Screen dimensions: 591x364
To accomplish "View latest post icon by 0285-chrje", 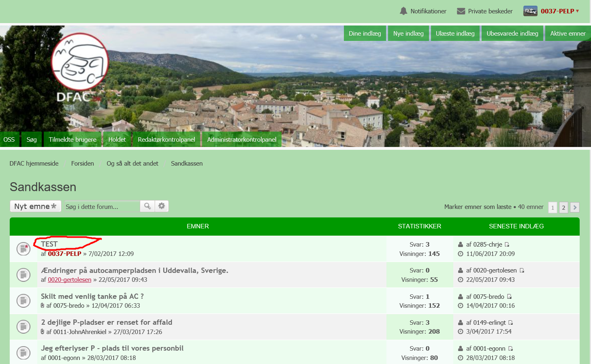I will click(507, 245).
